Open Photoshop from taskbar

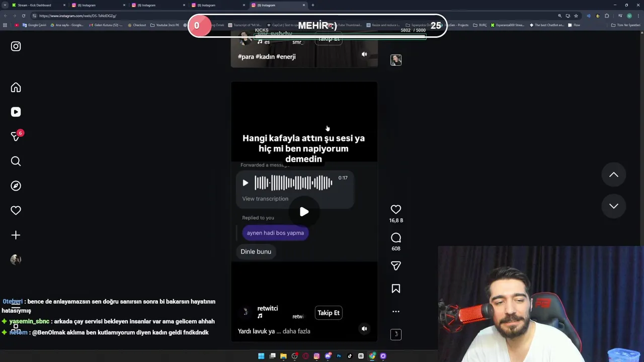(339, 356)
